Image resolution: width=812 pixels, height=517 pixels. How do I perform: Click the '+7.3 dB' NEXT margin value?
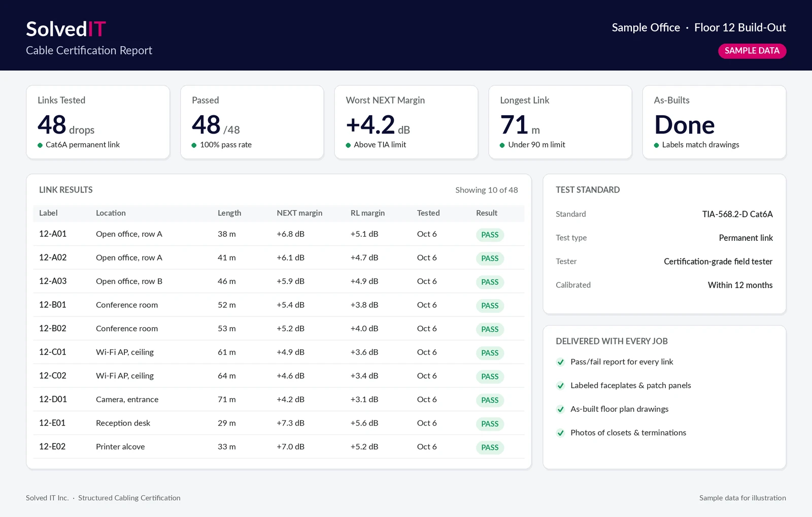[x=290, y=423]
